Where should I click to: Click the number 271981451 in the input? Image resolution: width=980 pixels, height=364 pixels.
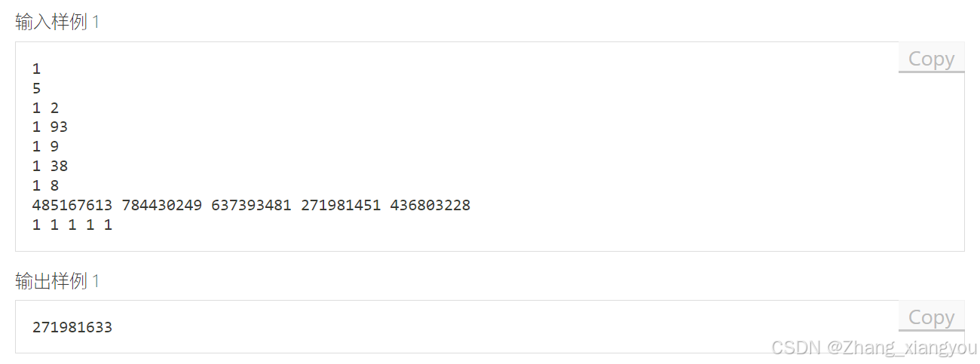tap(340, 205)
